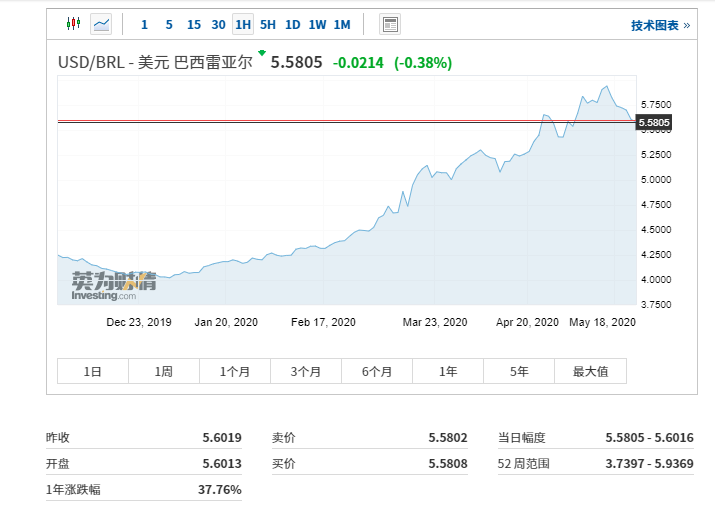Select the 1H interval button
Screen dimensions: 715x517
click(x=243, y=24)
